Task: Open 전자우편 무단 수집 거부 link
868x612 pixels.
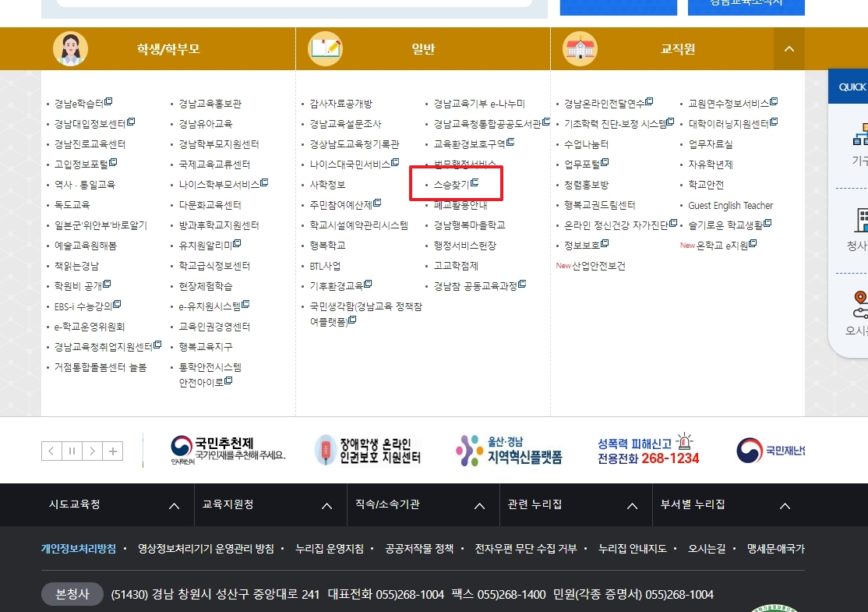Action: [x=525, y=548]
